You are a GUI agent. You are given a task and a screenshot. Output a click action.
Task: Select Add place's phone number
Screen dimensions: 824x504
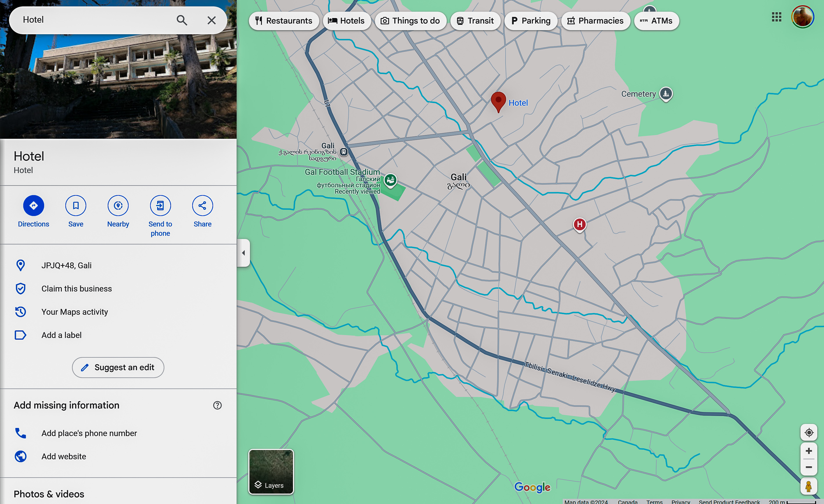[x=89, y=433]
